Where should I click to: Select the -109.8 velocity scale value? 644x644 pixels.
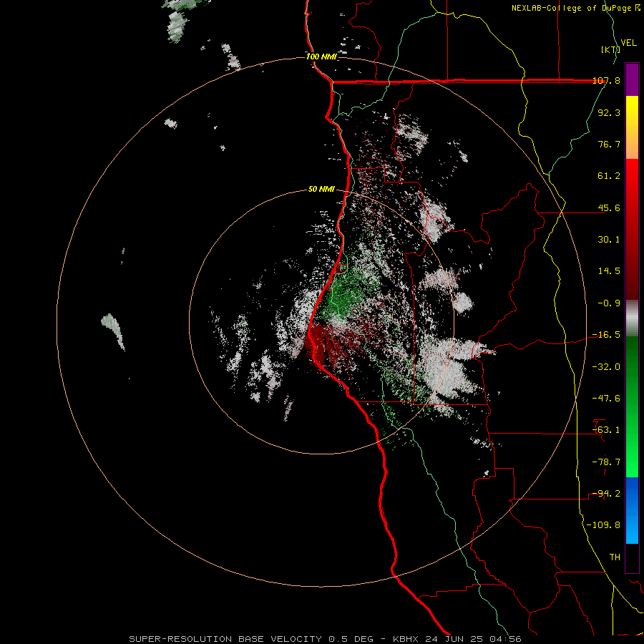[603, 525]
